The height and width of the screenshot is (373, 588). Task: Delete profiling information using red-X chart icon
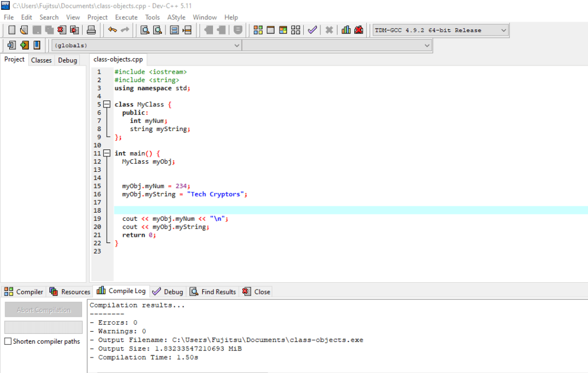pyautogui.click(x=358, y=30)
